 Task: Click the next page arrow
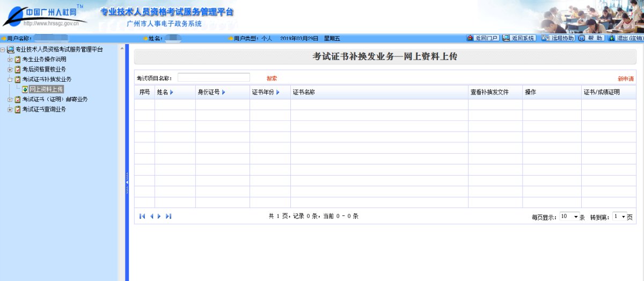point(159,216)
